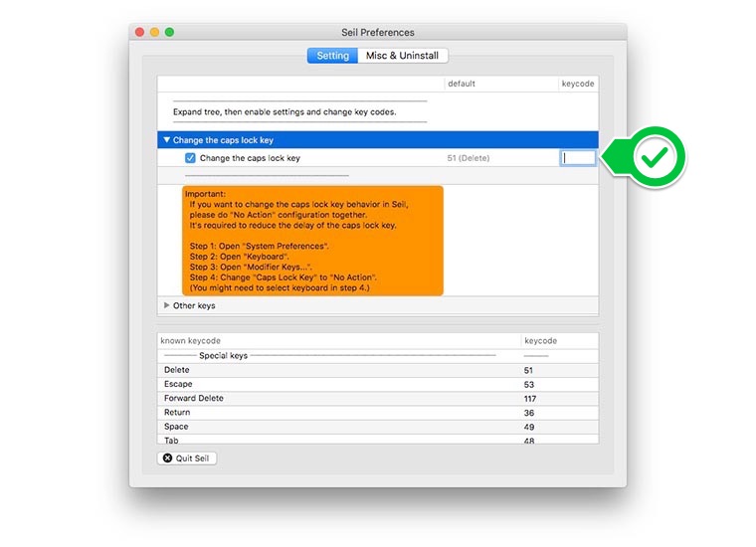
Task: Uncheck the Change the caps lock key checkbox
Action: tap(190, 158)
